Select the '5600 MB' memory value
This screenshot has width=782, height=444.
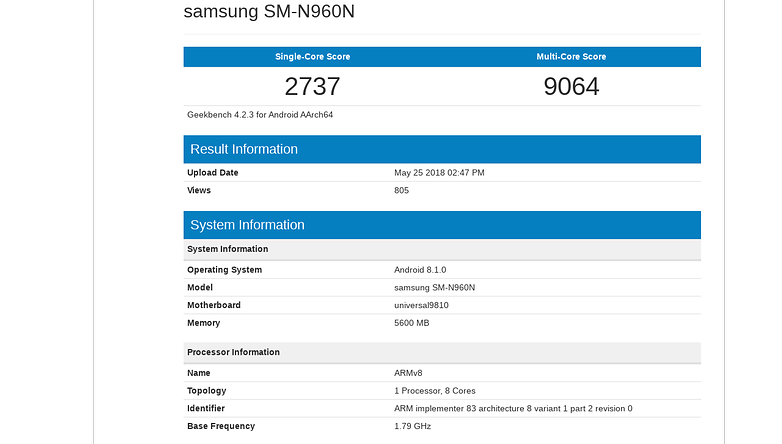[x=411, y=323]
